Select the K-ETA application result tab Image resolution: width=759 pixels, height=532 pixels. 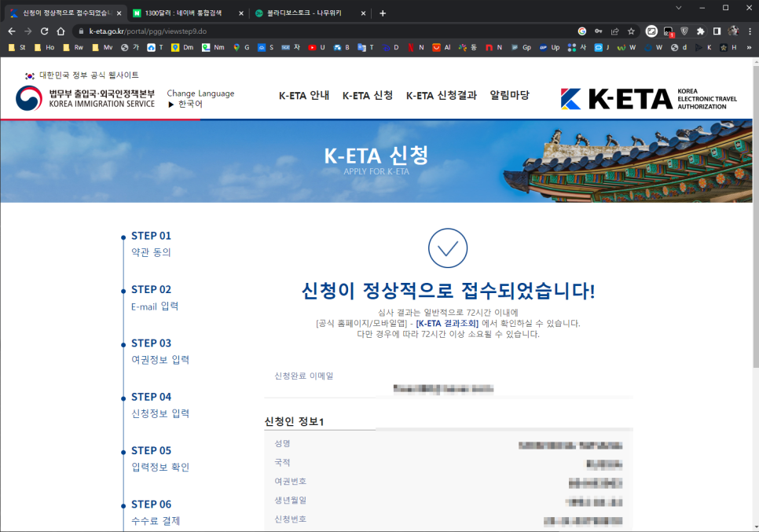point(66,13)
